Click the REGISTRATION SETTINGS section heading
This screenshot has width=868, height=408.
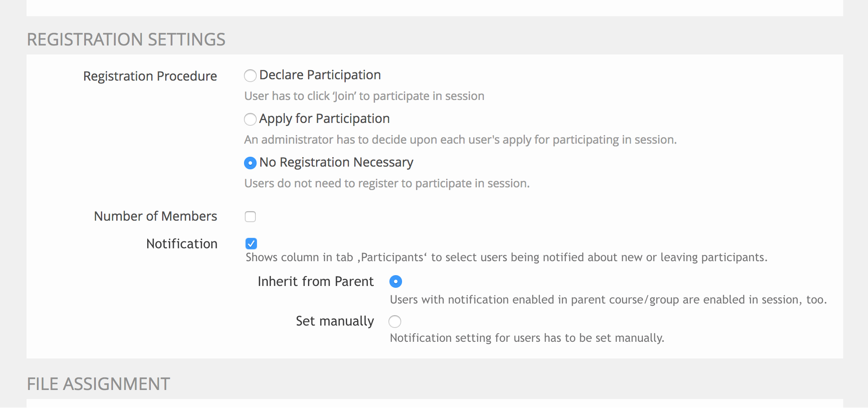tap(126, 40)
